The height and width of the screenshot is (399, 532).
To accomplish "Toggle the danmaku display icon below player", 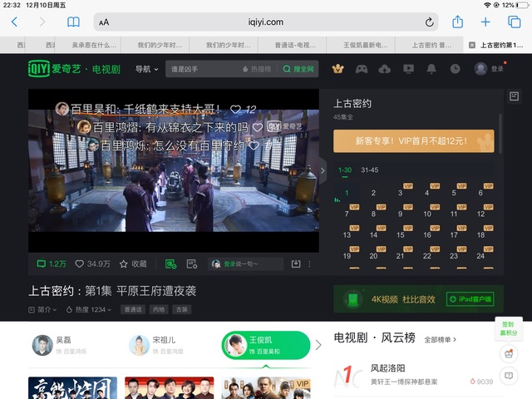I will 170,264.
